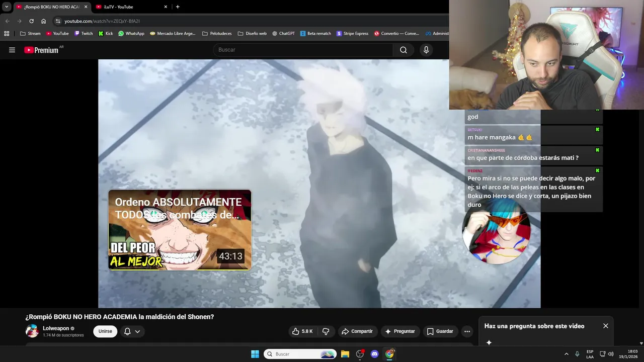Click the Guardar save button
The height and width of the screenshot is (362, 644).
(440, 331)
